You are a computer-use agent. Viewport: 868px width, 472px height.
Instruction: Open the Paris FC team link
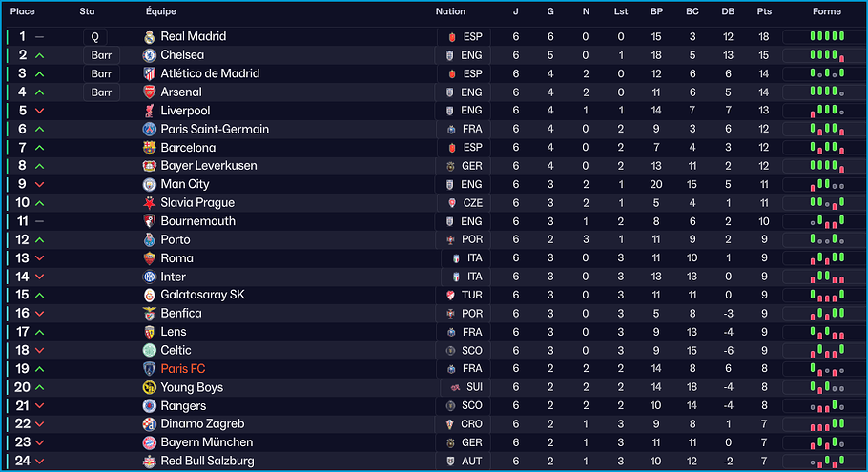tap(183, 369)
